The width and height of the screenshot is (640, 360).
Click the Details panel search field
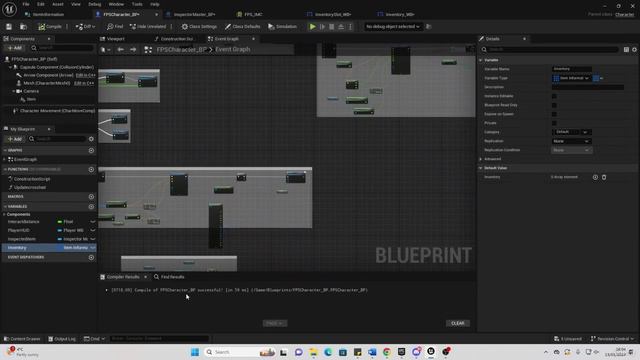coord(549,49)
